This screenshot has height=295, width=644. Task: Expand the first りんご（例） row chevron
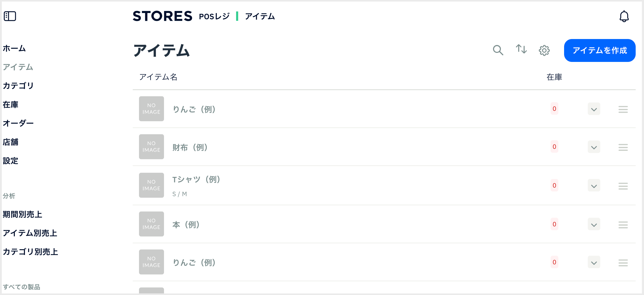[594, 109]
